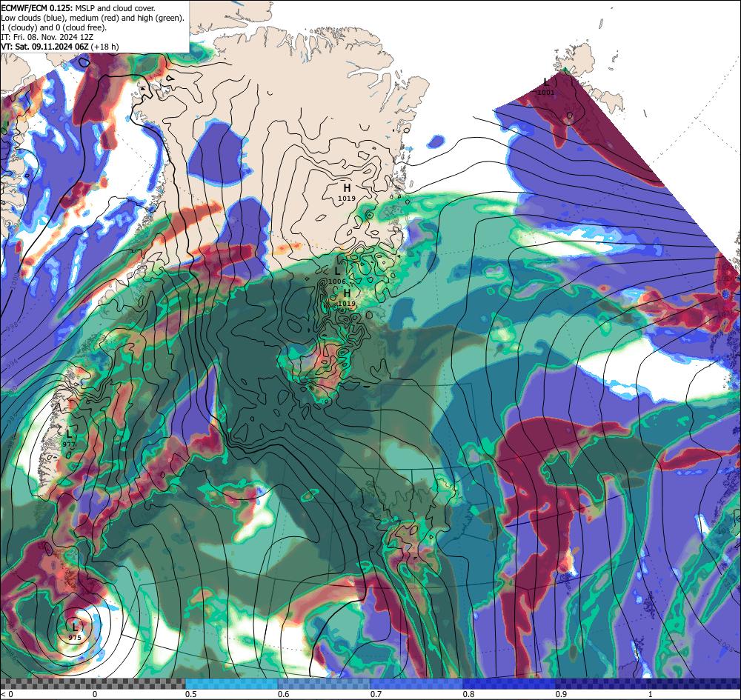
Task: Click the '0' colorbar label
Action: [95, 694]
